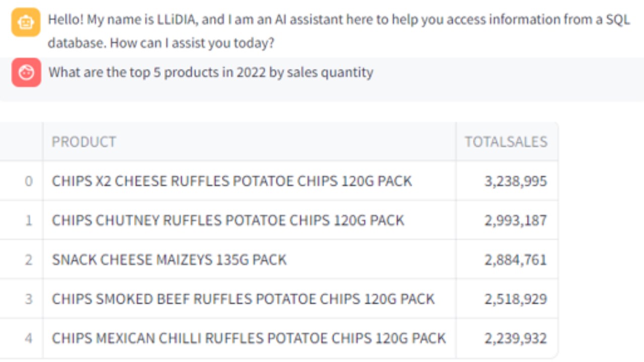Select row index 0 in the table
Image resolution: width=644 pixels, height=362 pixels.
tap(29, 181)
